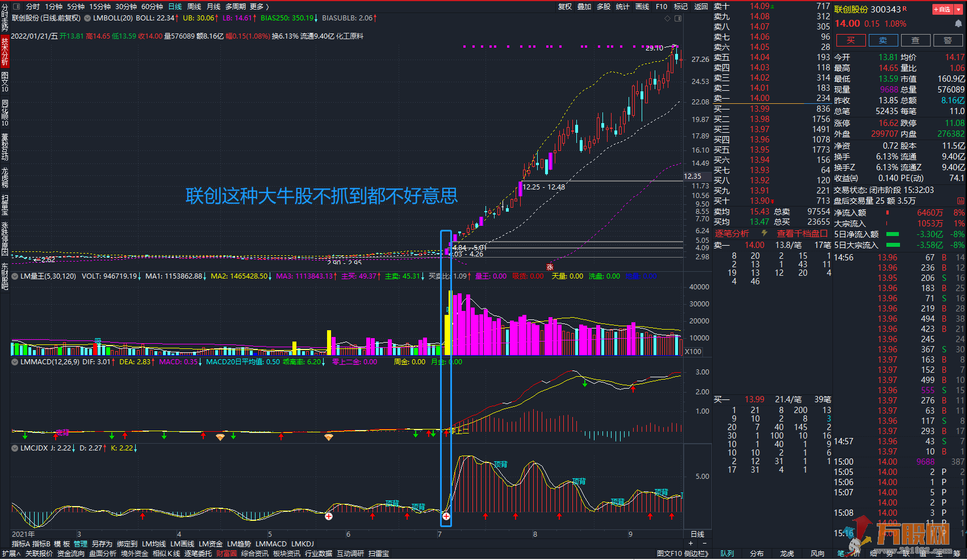The image size is (967, 560).
Task: Click the 卖 sell button
Action: [883, 40]
